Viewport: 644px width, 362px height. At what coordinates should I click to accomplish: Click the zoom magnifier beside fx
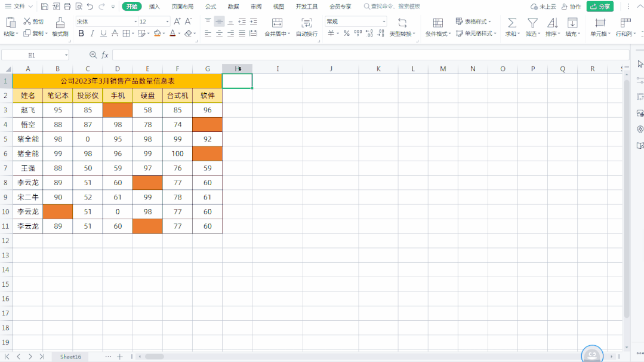pos(93,54)
